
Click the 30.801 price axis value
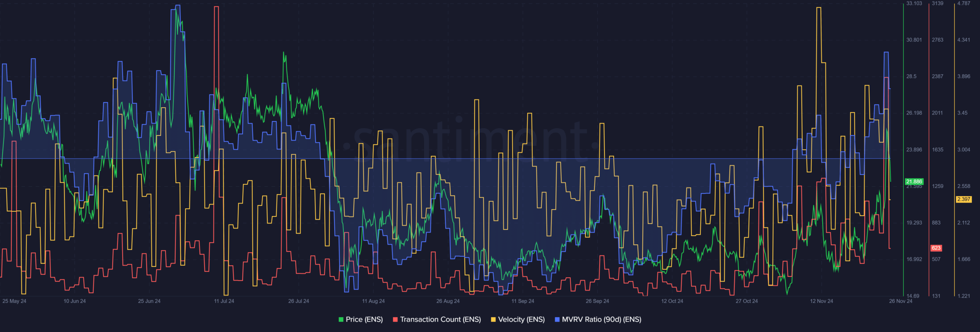tap(914, 40)
